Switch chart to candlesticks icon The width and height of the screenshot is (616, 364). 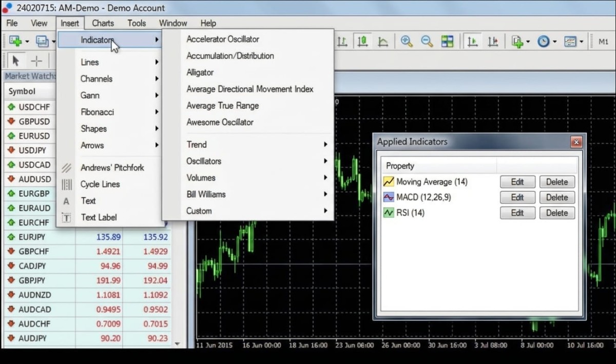[x=363, y=42]
